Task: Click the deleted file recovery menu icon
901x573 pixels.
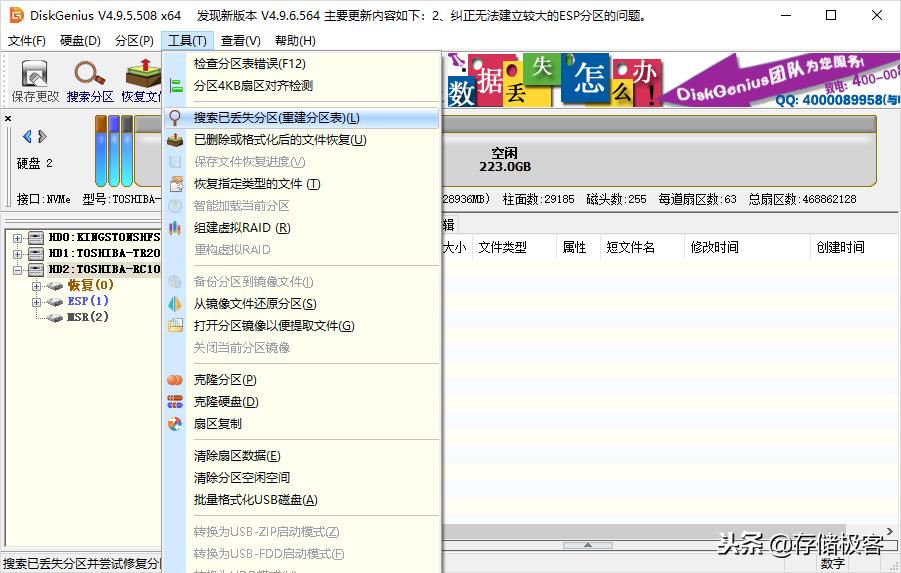Action: click(x=175, y=140)
